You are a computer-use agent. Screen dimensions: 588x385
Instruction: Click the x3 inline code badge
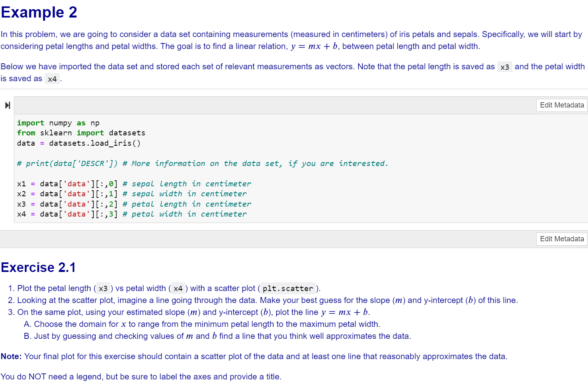click(x=504, y=66)
